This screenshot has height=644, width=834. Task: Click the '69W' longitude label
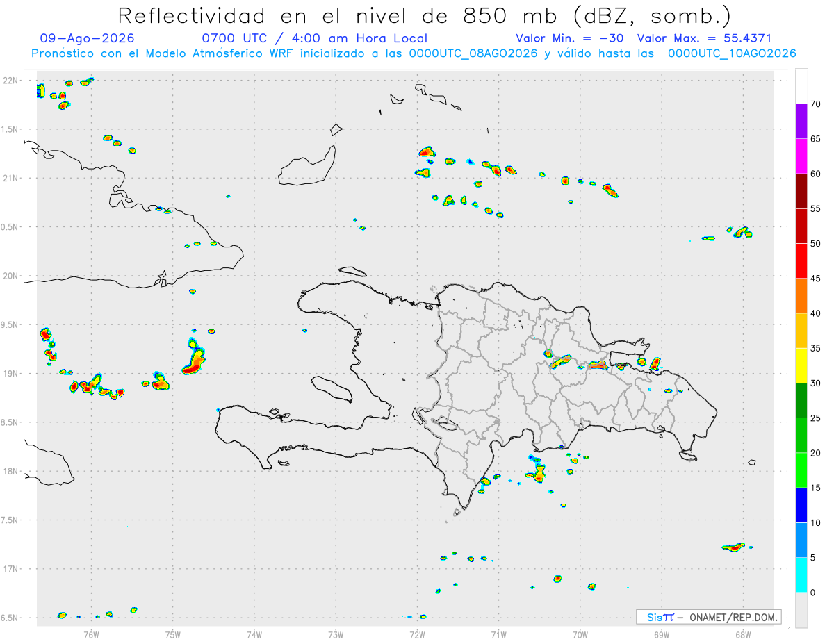coord(662,635)
